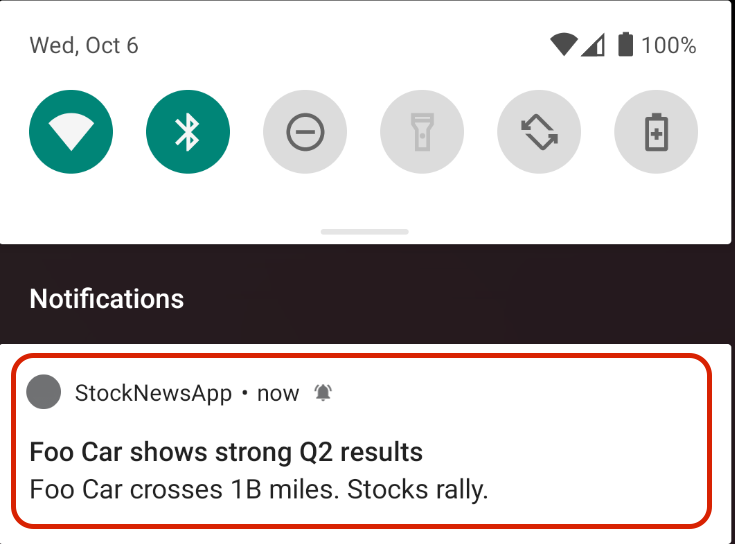Enable Do Not Disturb tile
This screenshot has height=544, width=735.
click(x=305, y=132)
